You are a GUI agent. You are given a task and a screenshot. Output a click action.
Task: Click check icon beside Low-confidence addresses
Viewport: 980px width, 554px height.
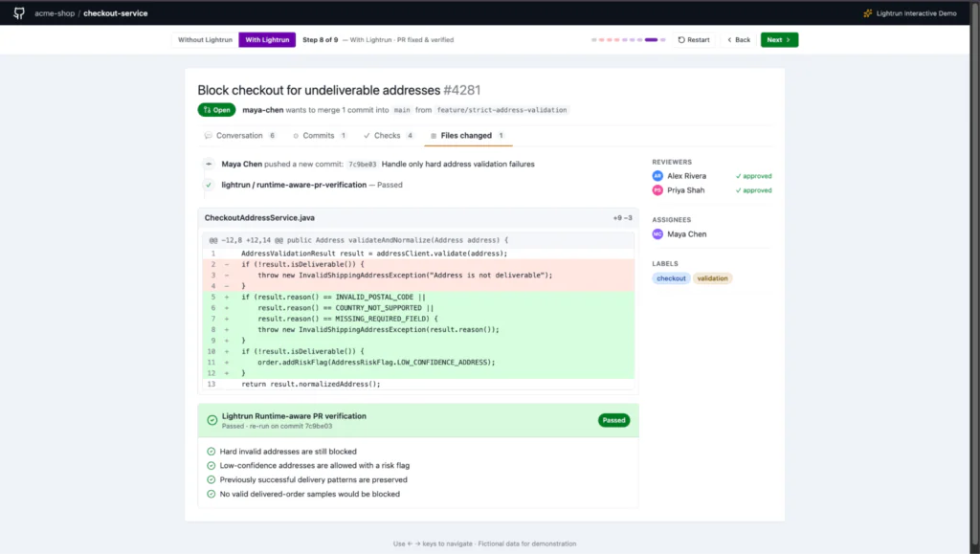(211, 466)
